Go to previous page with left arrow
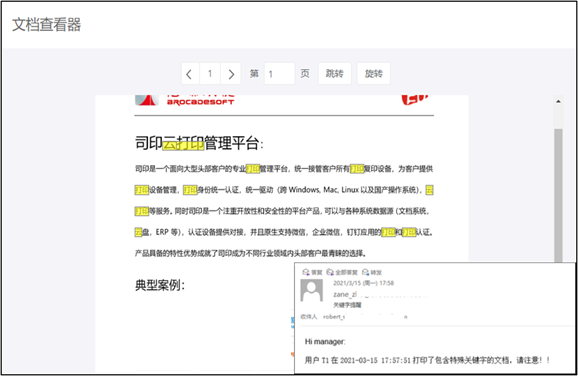578x376 pixels. coord(190,74)
